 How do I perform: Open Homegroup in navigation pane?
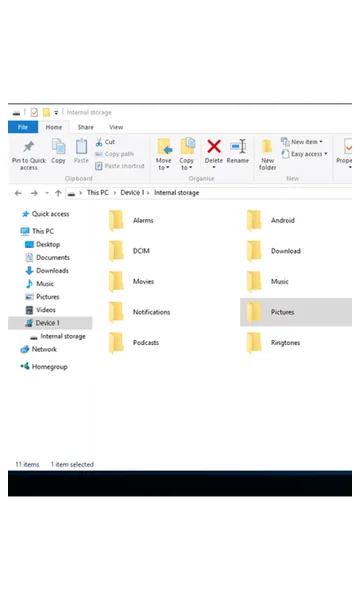[x=44, y=367]
